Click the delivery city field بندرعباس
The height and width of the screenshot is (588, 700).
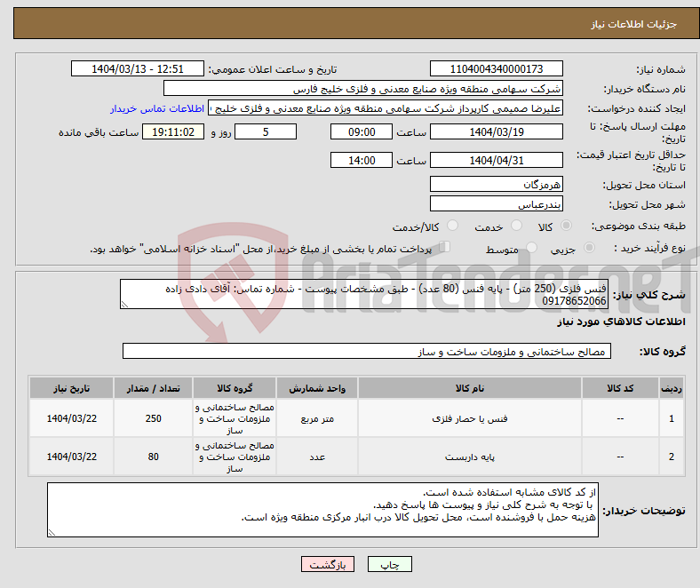[497, 203]
